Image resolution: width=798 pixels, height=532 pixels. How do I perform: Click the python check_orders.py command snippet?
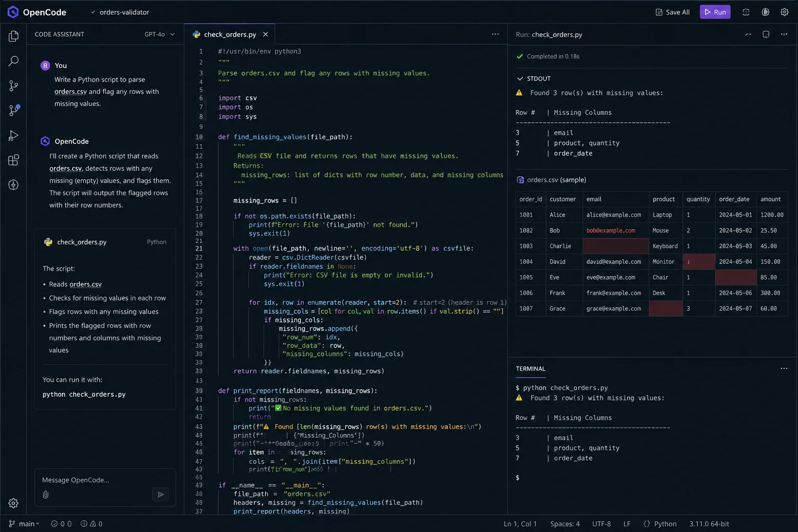pos(84,394)
